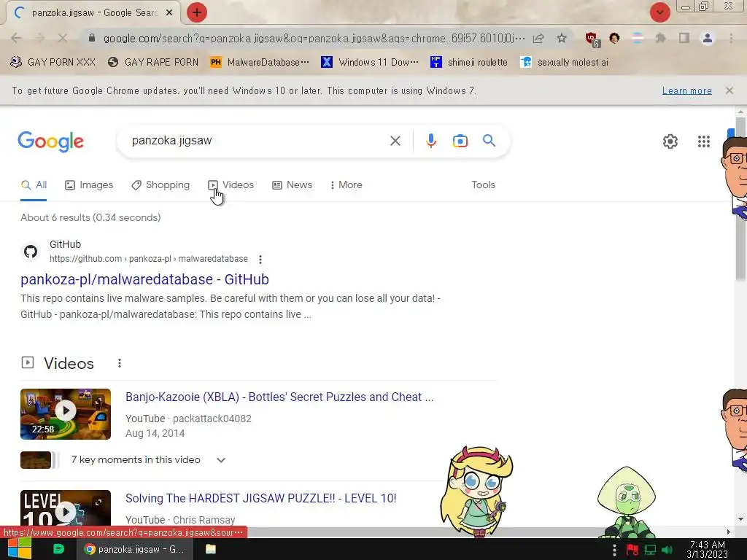
Task: Open the Chrome three-dot menu
Action: click(731, 38)
